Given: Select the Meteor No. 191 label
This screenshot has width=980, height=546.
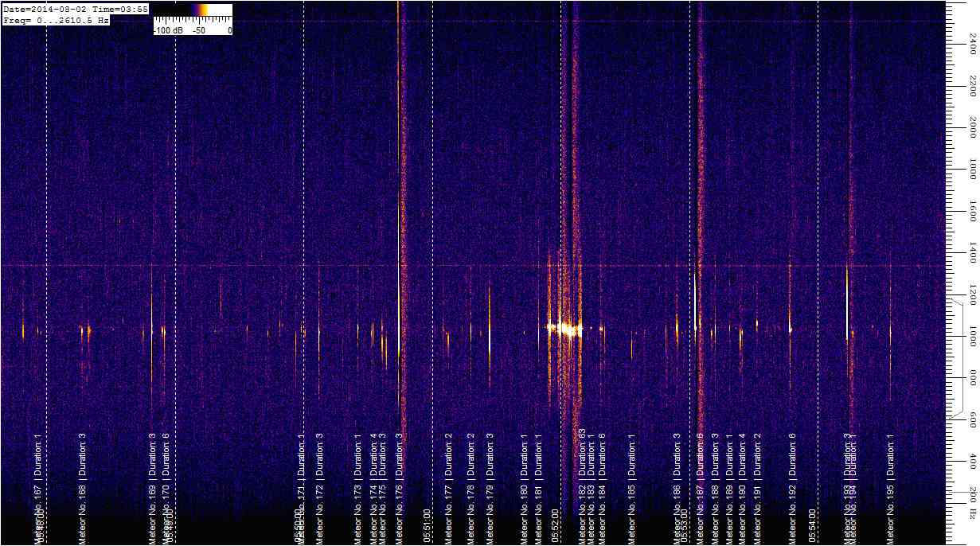Looking at the screenshot, I should coord(757,488).
